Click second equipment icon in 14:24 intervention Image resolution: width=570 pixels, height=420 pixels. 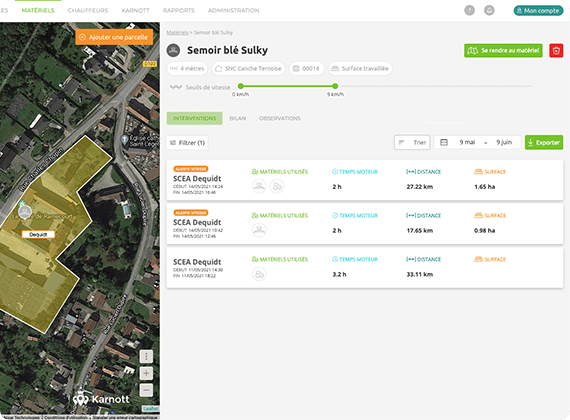click(x=277, y=187)
